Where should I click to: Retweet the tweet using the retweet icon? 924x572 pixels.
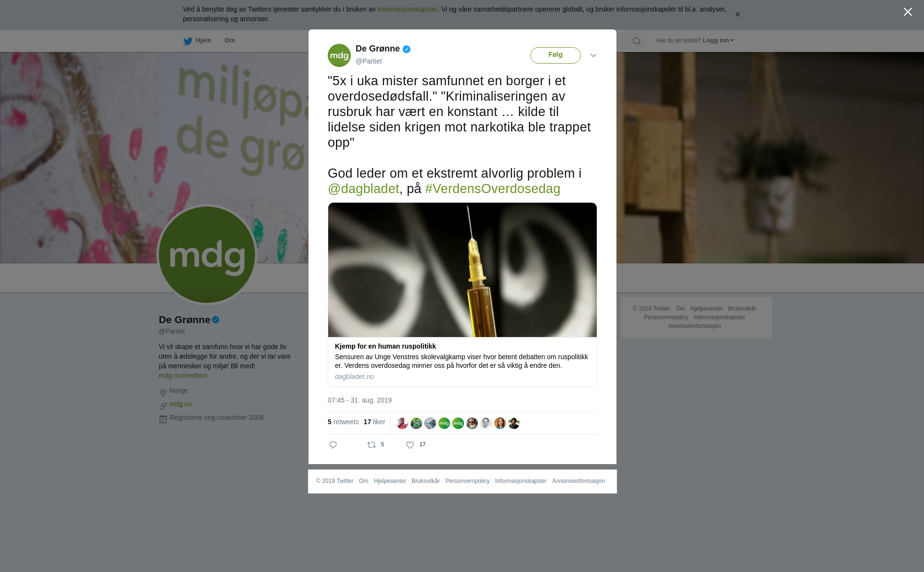click(x=372, y=445)
